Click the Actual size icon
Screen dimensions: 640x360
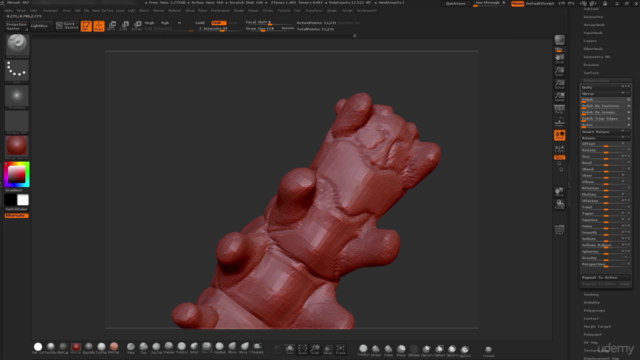[559, 84]
